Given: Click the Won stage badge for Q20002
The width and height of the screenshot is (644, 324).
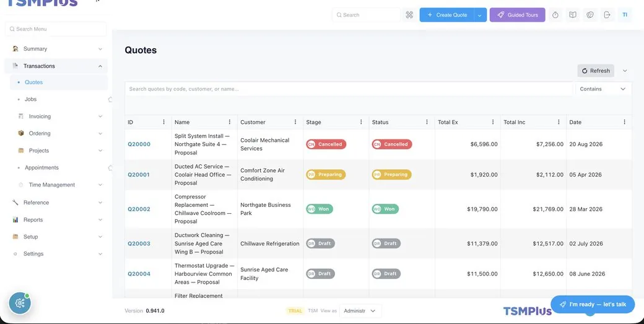Looking at the screenshot, I should (x=320, y=209).
